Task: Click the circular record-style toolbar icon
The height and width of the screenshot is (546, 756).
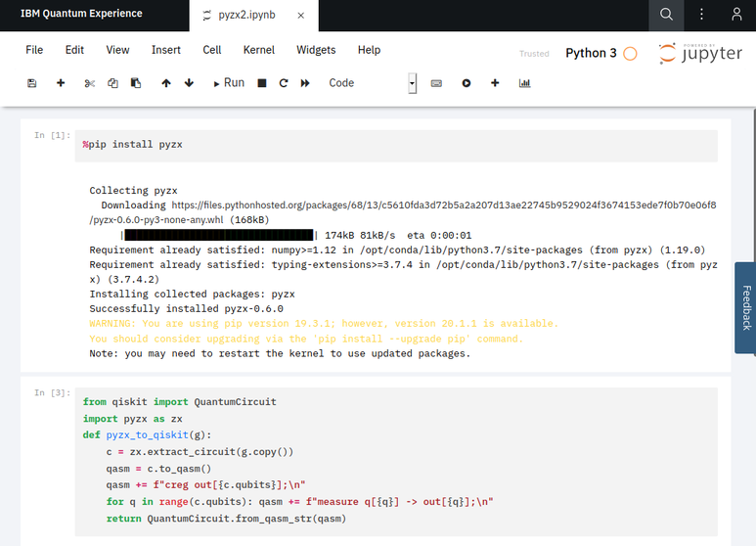Action: point(467,83)
